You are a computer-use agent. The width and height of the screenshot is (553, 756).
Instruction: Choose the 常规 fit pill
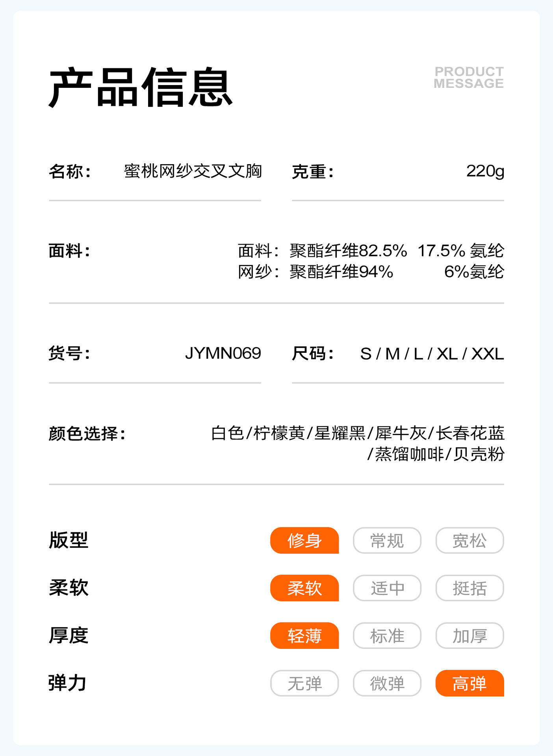point(387,540)
